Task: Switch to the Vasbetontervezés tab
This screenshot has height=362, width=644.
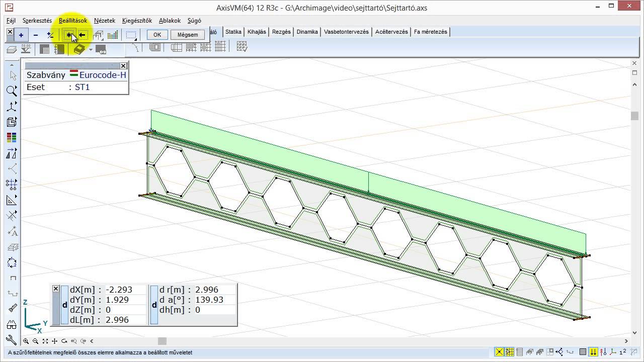Action: point(346,32)
